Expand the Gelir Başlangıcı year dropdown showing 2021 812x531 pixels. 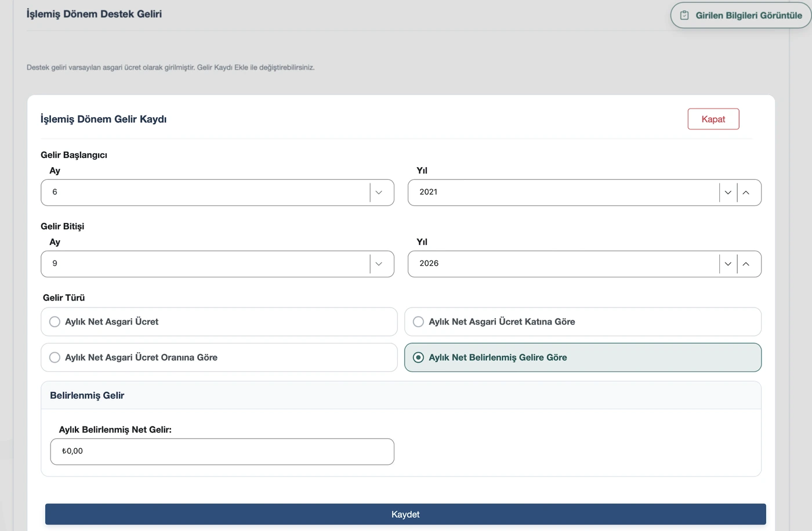[584, 193]
